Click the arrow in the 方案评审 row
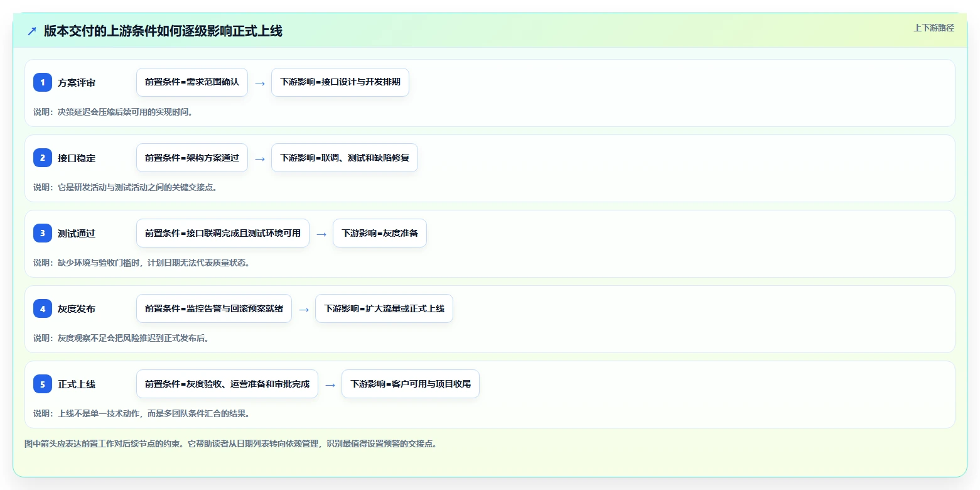Viewport: 980px width, 490px height. coord(260,84)
